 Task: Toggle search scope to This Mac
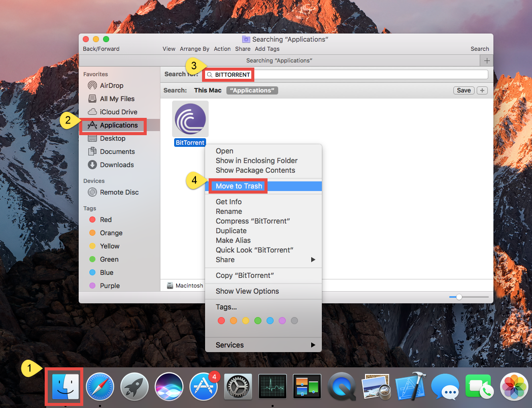208,90
